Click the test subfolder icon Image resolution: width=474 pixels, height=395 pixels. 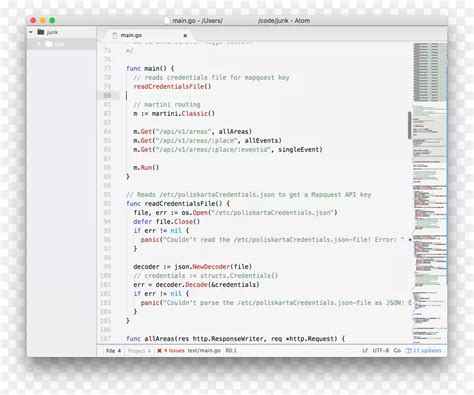click(x=49, y=44)
